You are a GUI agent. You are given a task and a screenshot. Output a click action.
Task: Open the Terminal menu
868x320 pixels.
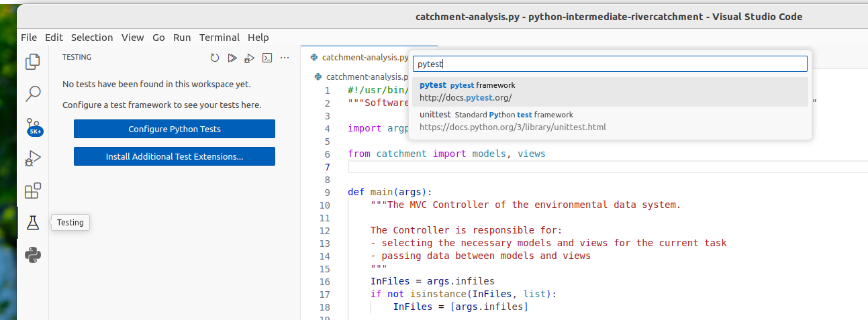click(220, 38)
